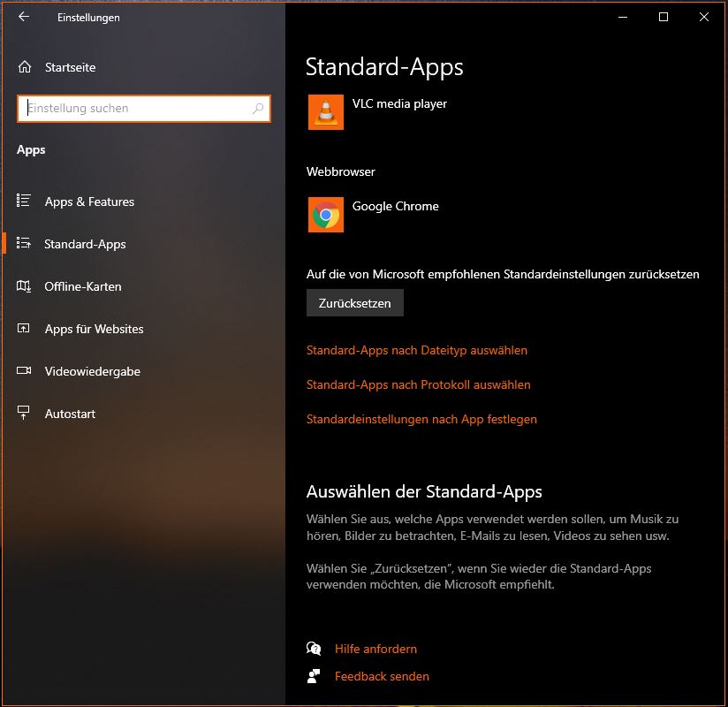Open Apps & Features page
728x707 pixels.
[x=89, y=201]
